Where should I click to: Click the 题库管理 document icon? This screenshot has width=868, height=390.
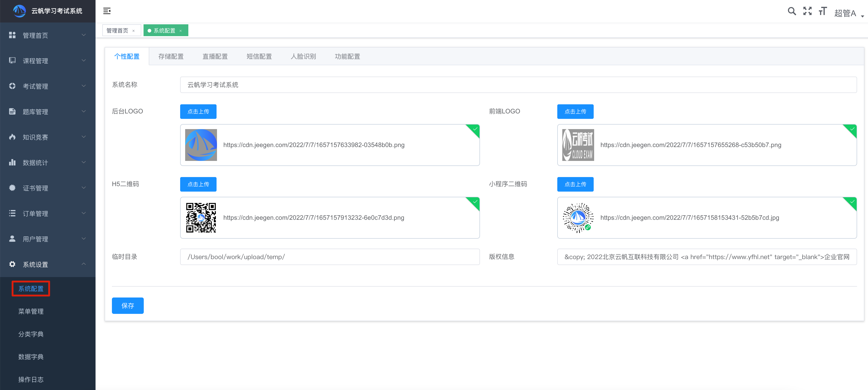(x=12, y=111)
